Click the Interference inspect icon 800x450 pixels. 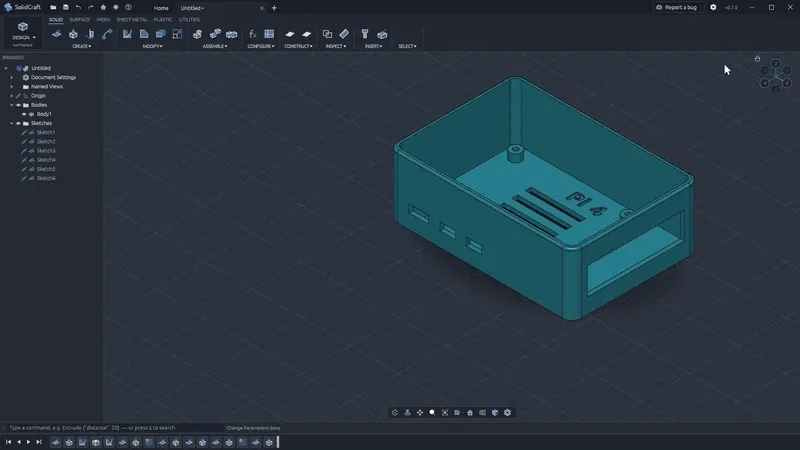tap(327, 34)
